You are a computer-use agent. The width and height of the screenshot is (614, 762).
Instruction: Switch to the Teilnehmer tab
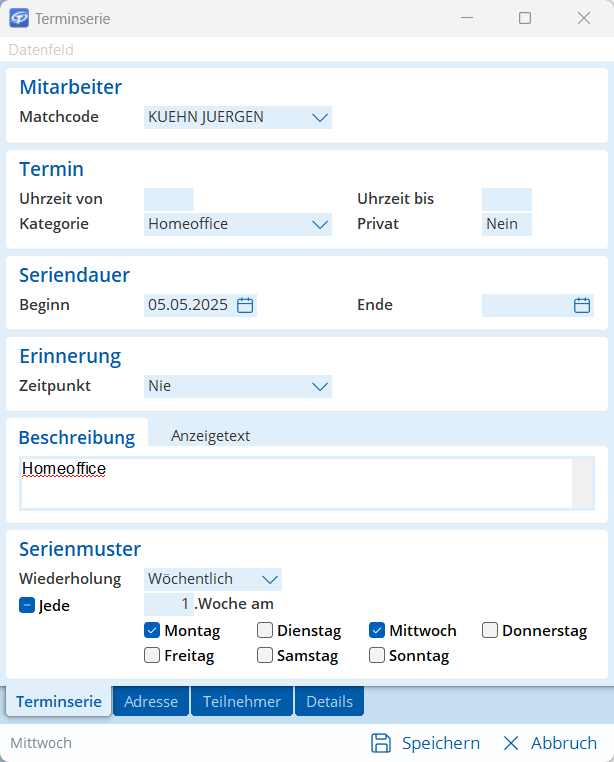tap(242, 702)
